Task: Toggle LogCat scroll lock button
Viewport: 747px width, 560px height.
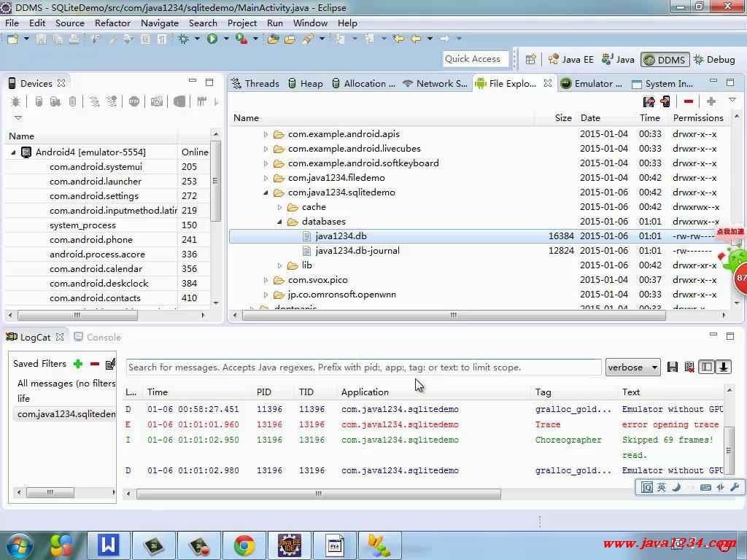Action: (723, 367)
